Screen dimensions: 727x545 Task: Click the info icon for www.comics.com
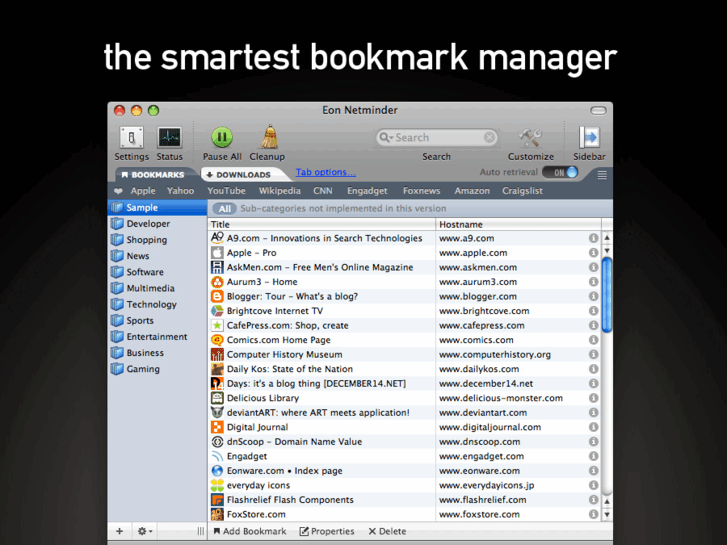pos(593,340)
